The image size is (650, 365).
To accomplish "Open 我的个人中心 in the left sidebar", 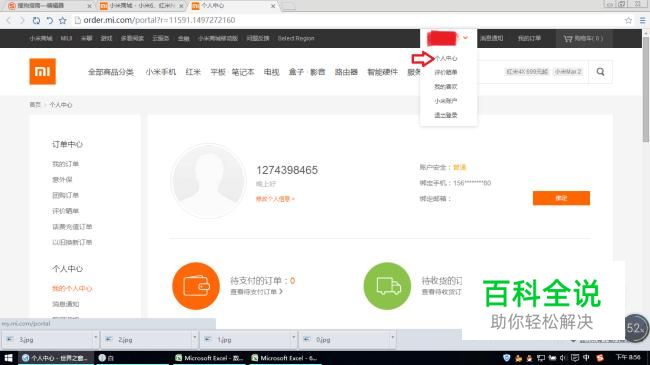I will click(x=72, y=288).
